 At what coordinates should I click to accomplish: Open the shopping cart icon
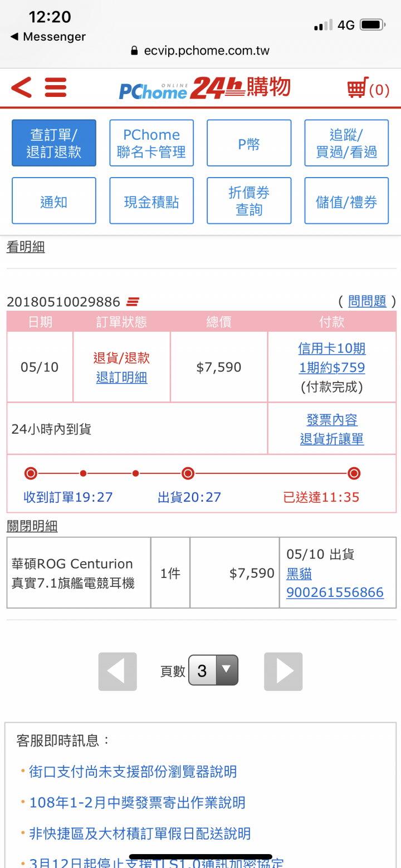[358, 88]
